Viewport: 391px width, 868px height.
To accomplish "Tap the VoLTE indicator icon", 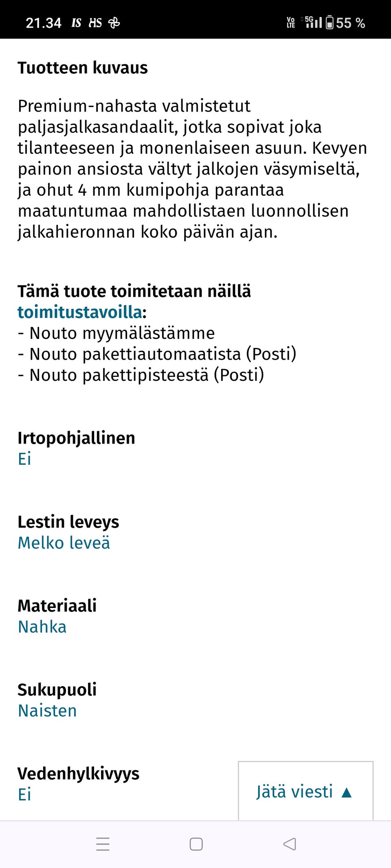I will click(x=292, y=22).
